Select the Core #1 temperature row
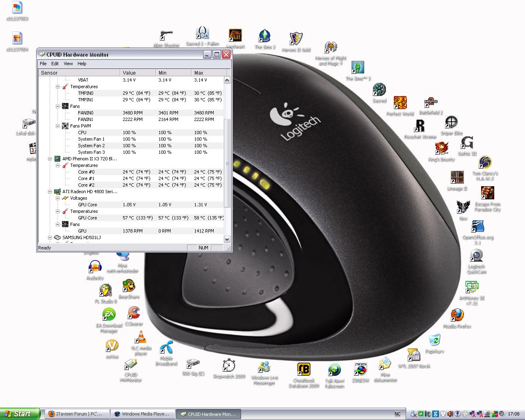 coord(131,178)
